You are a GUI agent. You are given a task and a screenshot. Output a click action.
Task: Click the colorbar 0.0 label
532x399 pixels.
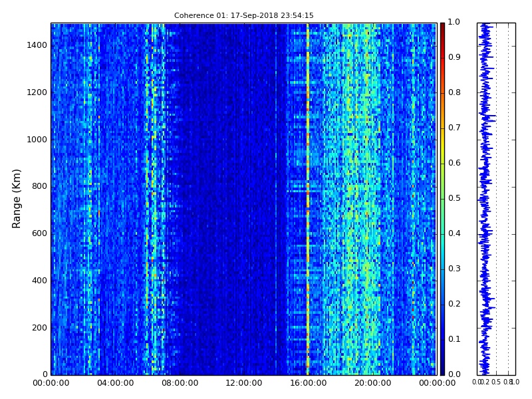[454, 374]
